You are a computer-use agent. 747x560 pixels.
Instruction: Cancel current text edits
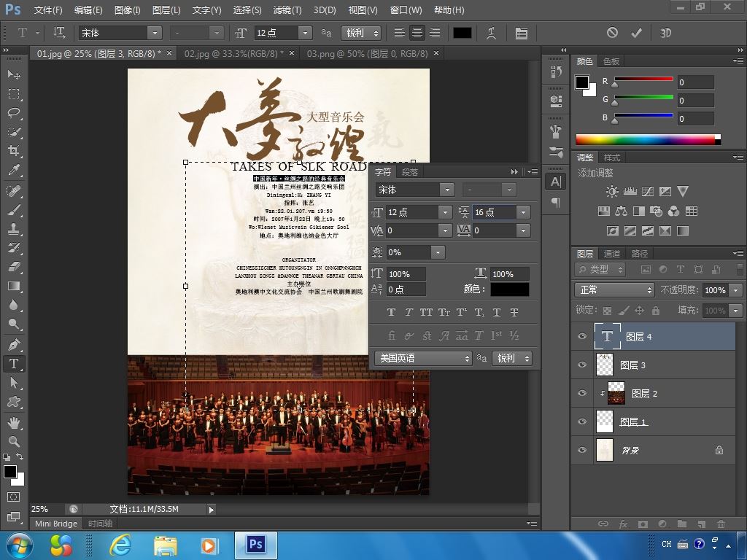(612, 33)
